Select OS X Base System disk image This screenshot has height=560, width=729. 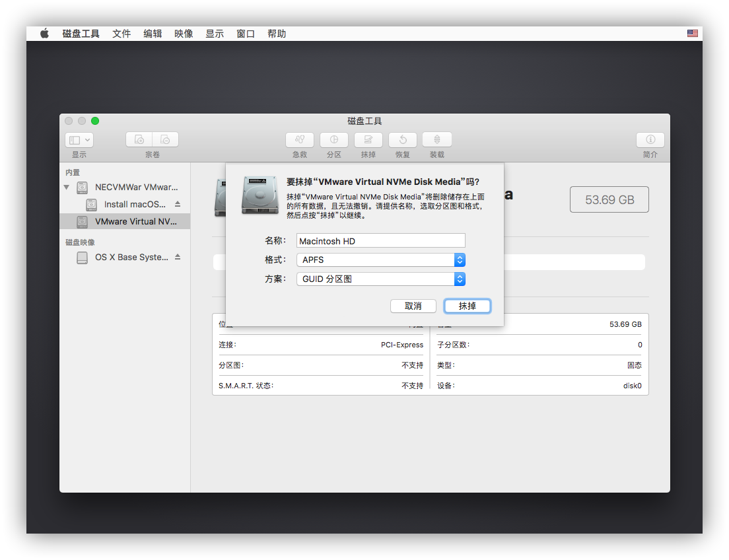125,257
